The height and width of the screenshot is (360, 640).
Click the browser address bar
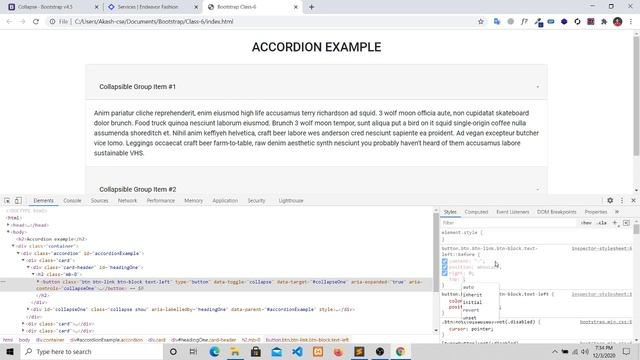261,22
